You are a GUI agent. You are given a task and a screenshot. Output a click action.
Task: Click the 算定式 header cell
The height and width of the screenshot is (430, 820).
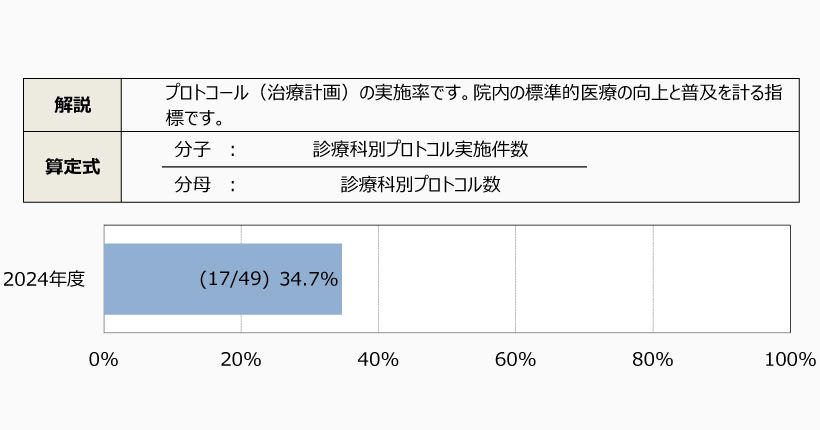tap(72, 167)
